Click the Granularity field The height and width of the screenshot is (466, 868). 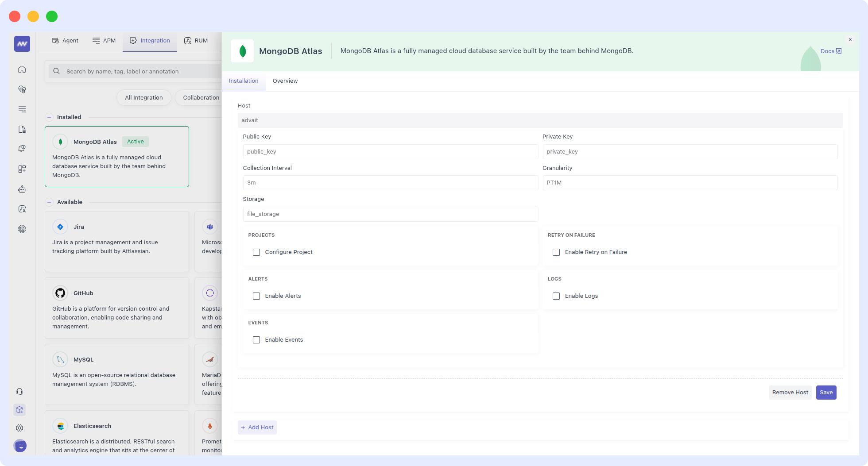[x=690, y=183]
